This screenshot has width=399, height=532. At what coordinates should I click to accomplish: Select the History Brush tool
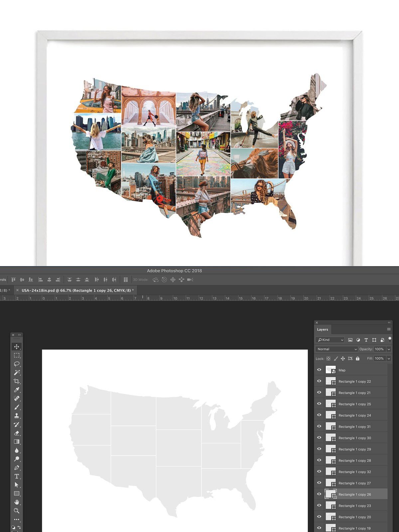click(17, 424)
